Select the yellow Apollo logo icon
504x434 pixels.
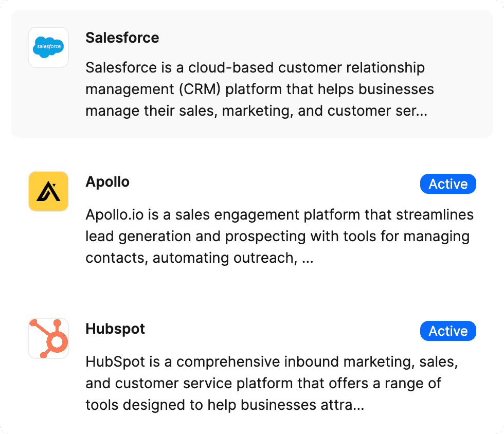pyautogui.click(x=48, y=191)
